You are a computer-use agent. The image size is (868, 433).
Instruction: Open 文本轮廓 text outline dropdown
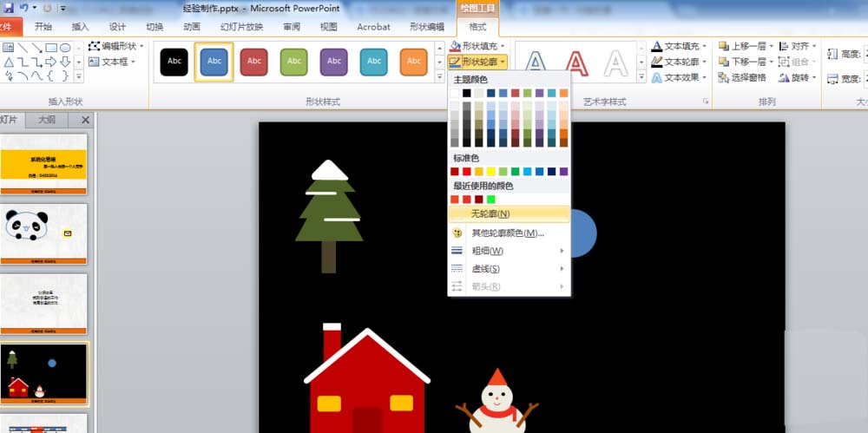[680, 62]
